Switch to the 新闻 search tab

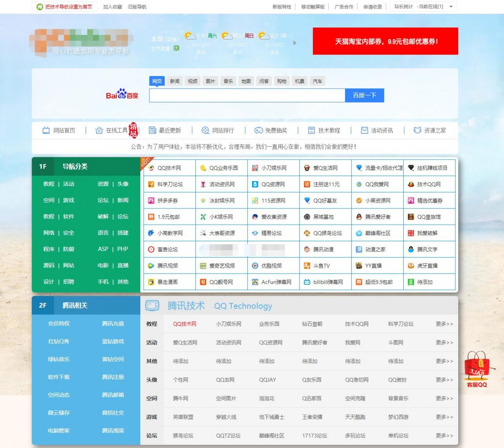point(175,81)
